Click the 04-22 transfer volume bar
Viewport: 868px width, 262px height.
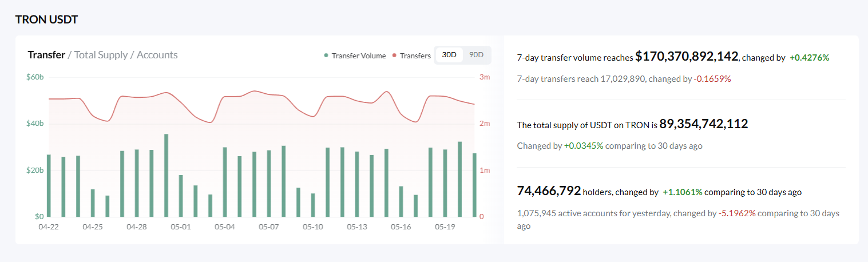click(49, 186)
